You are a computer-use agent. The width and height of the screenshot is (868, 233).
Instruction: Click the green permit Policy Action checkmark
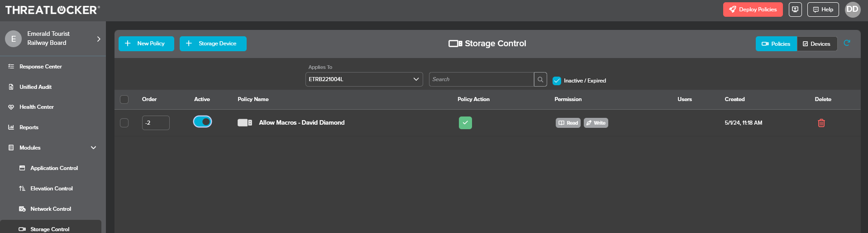pos(465,123)
